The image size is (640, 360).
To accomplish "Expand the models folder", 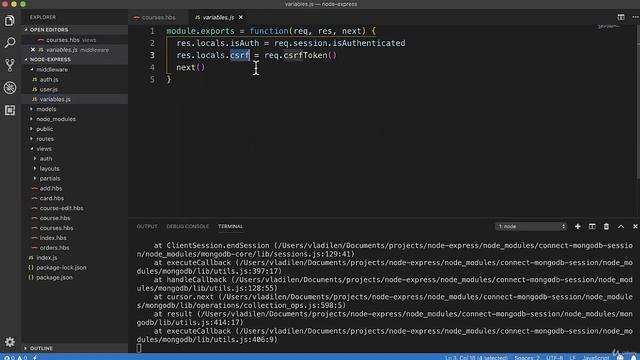I will (46, 109).
